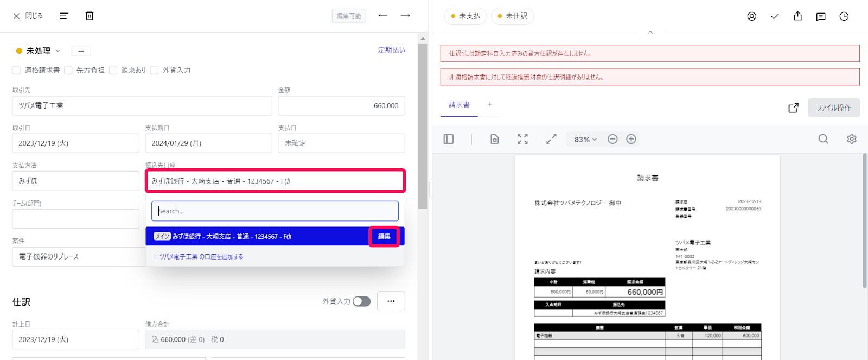Select the 請求書 tab
Screen dimensions: 868x360
(x=459, y=105)
